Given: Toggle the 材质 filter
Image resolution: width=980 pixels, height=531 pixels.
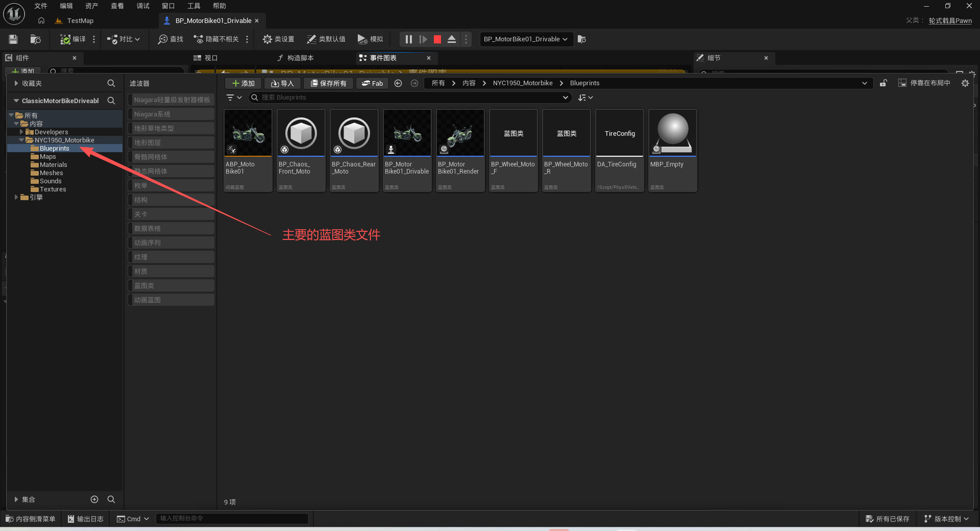Looking at the screenshot, I should (171, 271).
